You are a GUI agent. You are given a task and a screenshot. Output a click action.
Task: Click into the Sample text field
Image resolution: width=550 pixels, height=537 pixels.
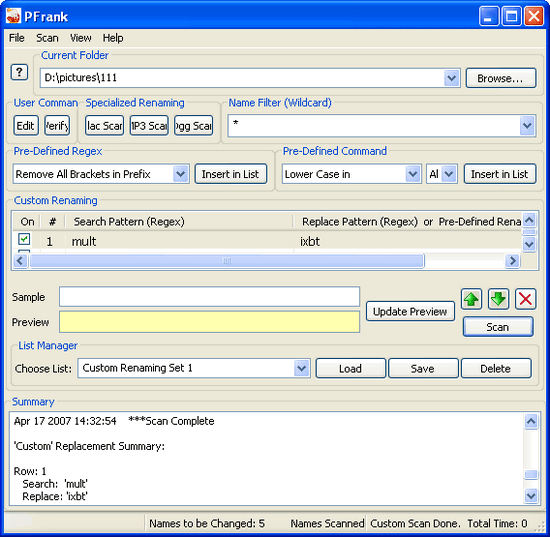tap(209, 297)
